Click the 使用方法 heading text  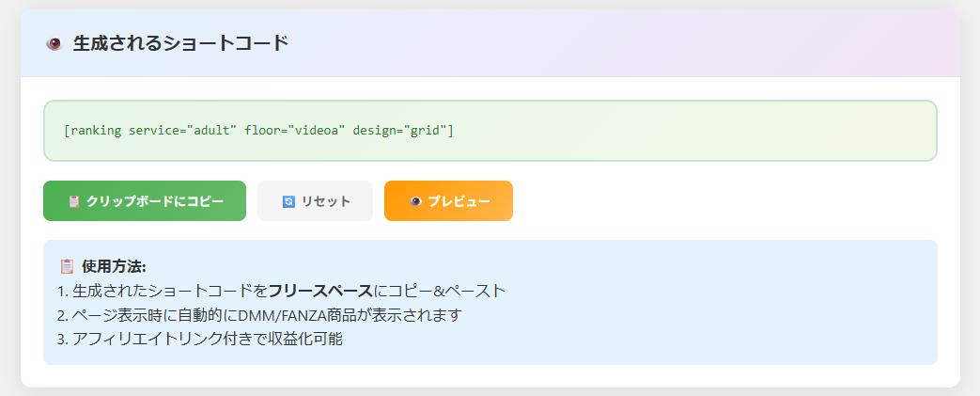coord(114,266)
